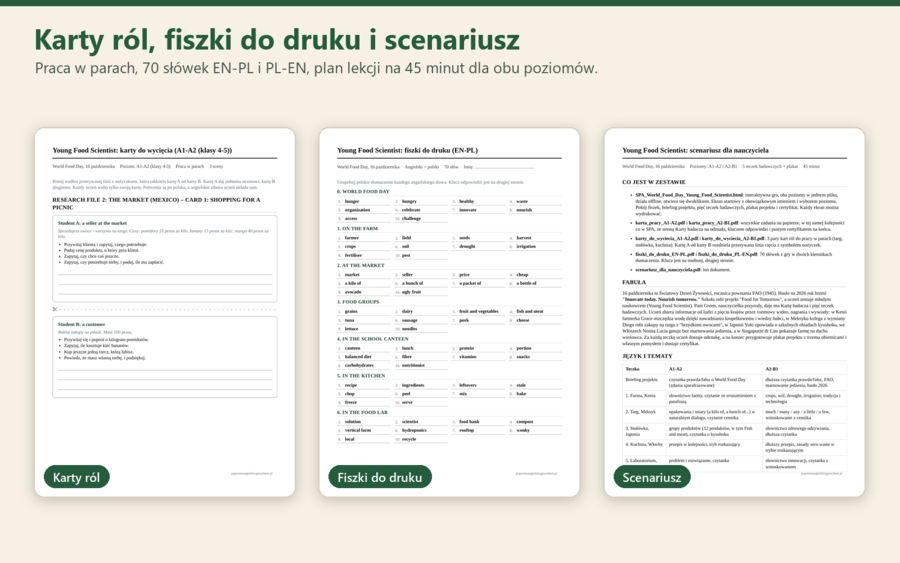Click the word 'fertiliser' in the flashcard list
This screenshot has width=900, height=563.
[x=353, y=255]
